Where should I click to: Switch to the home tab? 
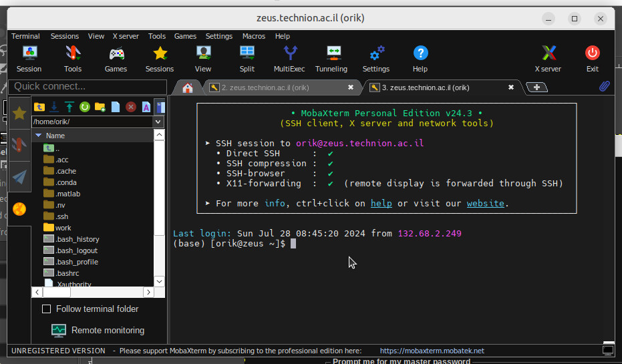coord(187,87)
